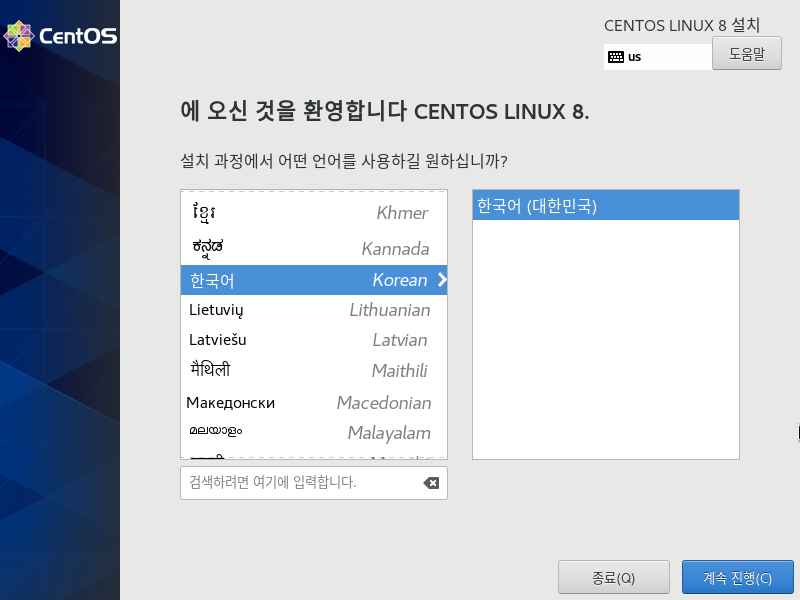Select the Latviešu Latvian language row

(314, 340)
